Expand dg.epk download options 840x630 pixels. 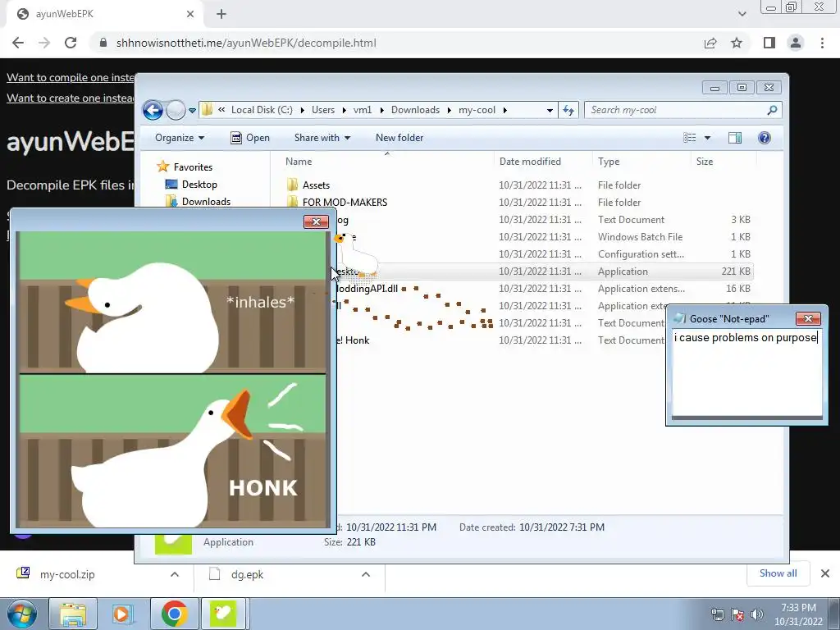(x=365, y=574)
